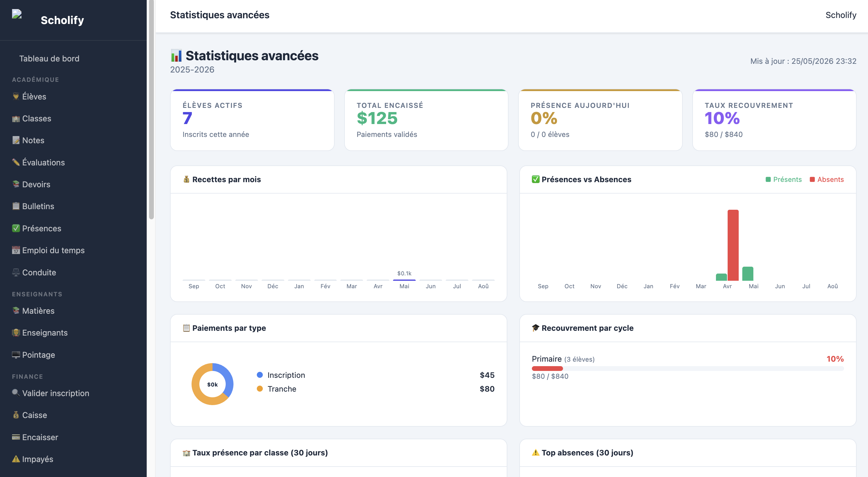Click the sidebar vertical scrollbar thumb

[x=151, y=109]
